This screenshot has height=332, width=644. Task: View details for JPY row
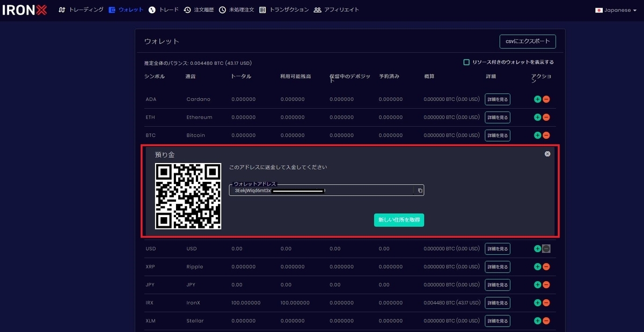tap(497, 285)
